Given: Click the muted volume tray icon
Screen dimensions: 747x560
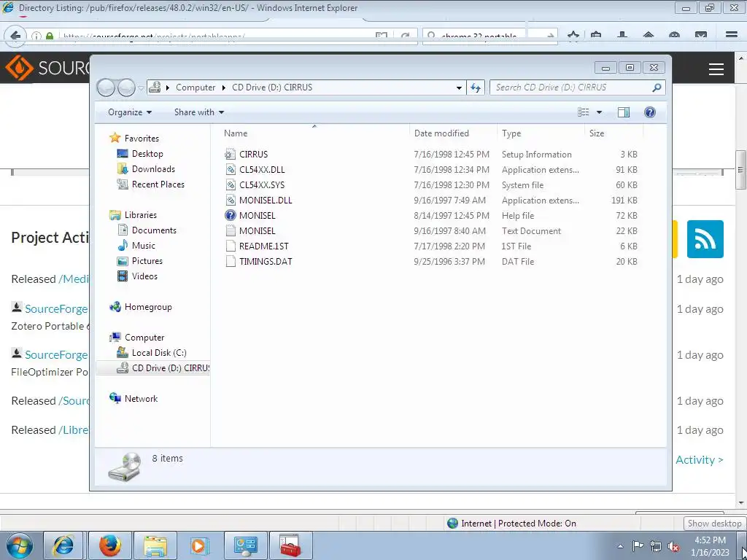Looking at the screenshot, I should tap(673, 545).
